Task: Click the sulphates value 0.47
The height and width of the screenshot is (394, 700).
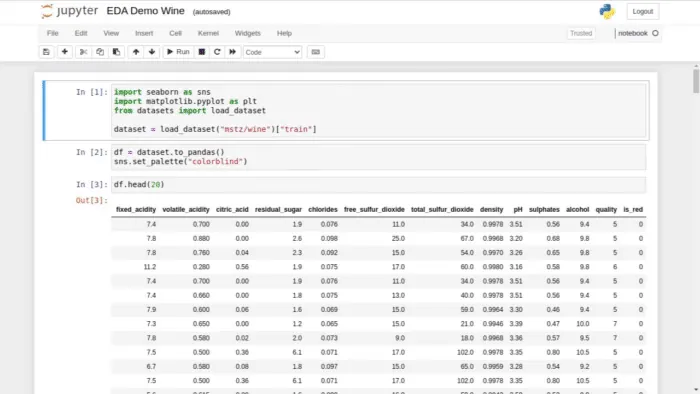Action: (553, 324)
